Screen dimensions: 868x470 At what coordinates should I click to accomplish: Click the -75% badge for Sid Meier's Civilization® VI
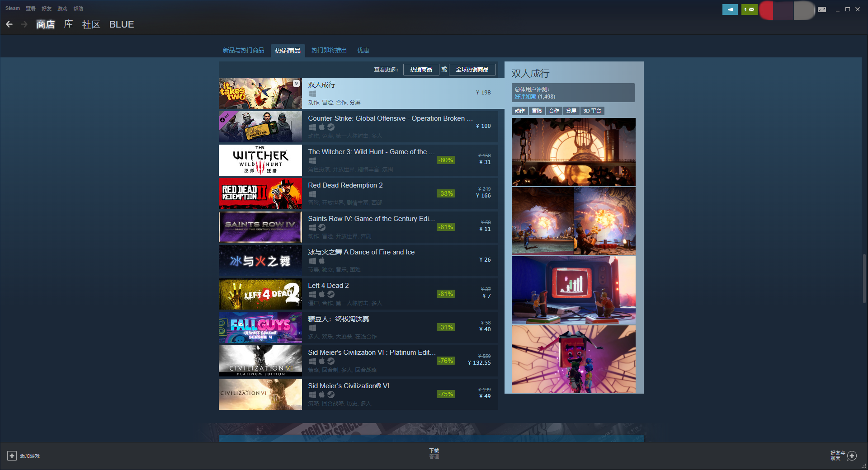point(446,394)
